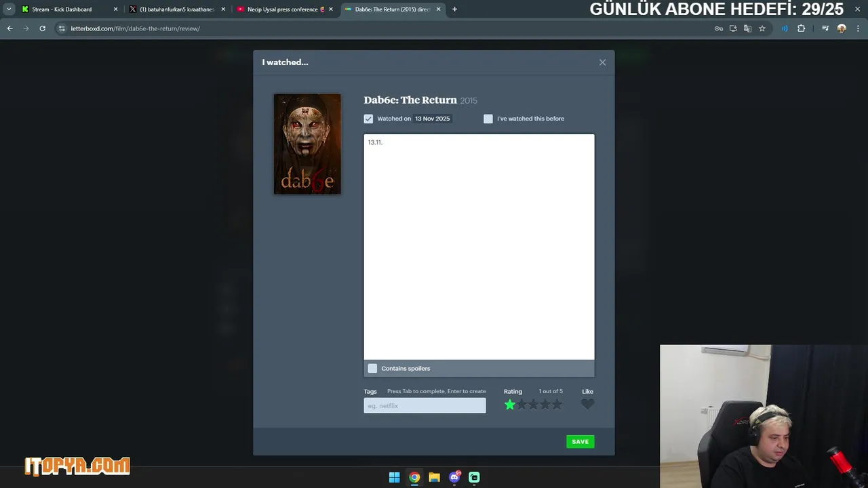View site information icon
868x488 pixels.
[62, 28]
